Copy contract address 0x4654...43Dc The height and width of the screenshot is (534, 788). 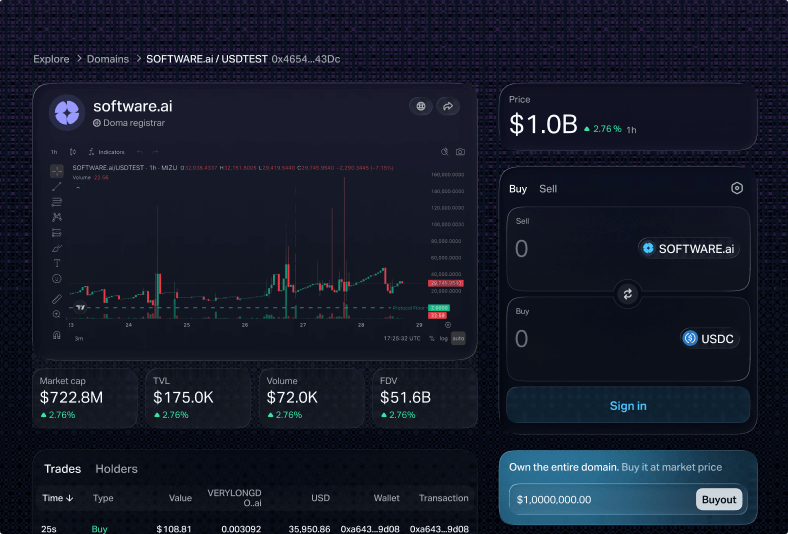tap(306, 59)
